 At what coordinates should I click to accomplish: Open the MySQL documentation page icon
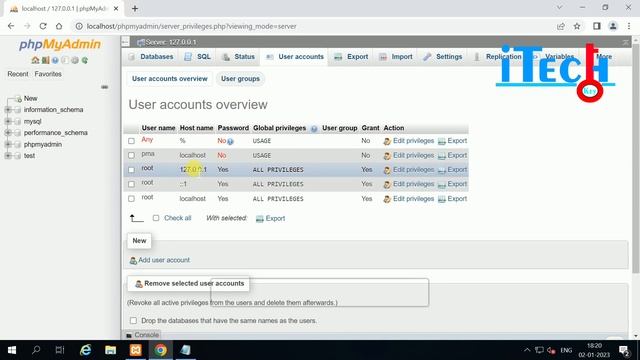[65, 60]
